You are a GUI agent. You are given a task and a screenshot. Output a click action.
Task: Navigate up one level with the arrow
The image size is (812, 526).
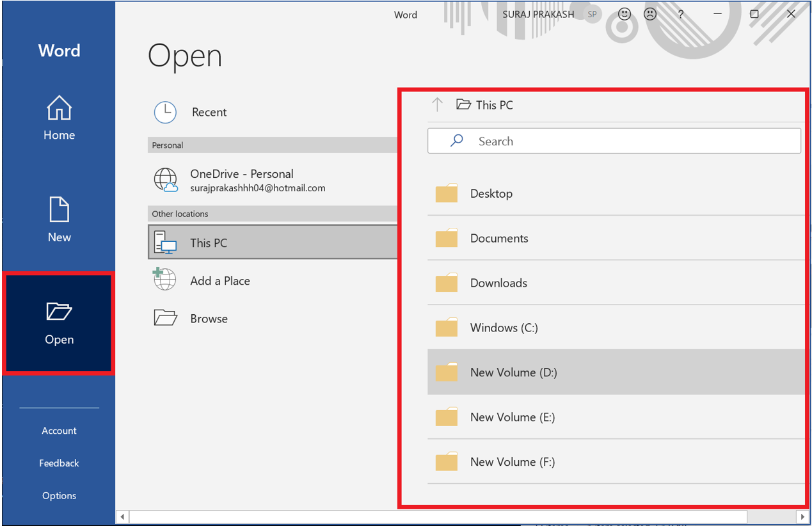click(x=437, y=105)
